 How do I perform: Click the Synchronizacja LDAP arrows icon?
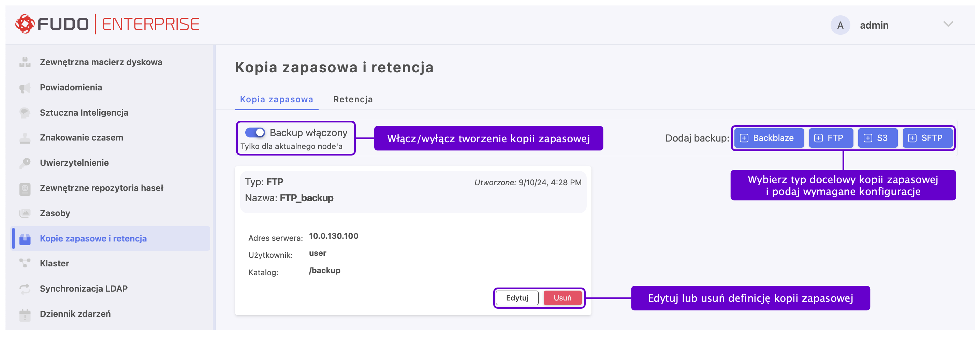click(x=25, y=289)
